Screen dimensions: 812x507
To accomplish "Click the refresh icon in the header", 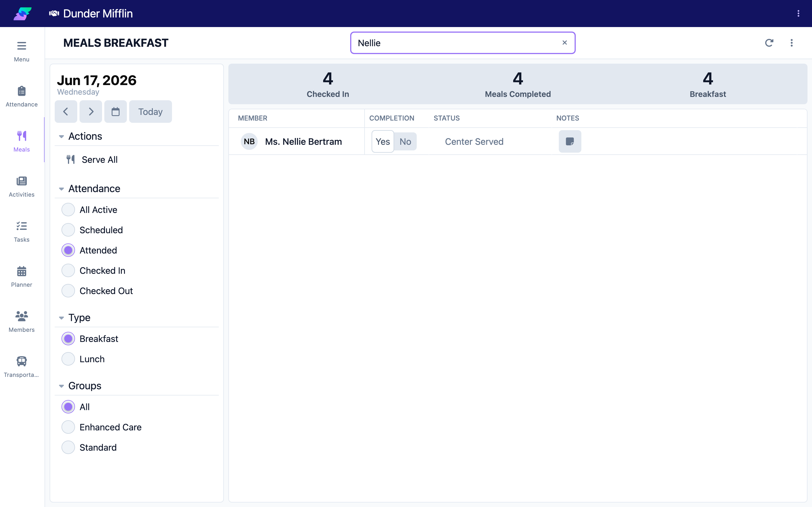I will pyautogui.click(x=769, y=43).
